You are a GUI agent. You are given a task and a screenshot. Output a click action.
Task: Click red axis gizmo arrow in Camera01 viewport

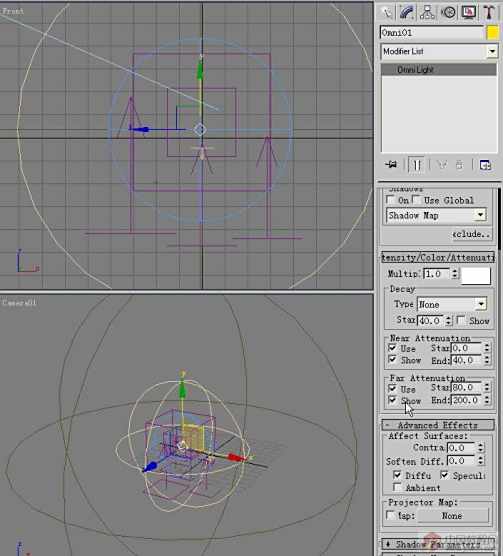pos(237,457)
